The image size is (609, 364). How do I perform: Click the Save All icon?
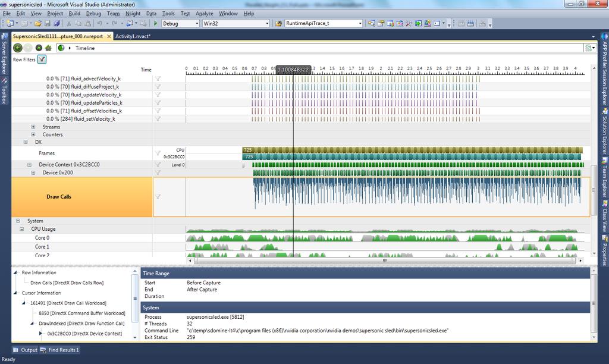(56, 23)
